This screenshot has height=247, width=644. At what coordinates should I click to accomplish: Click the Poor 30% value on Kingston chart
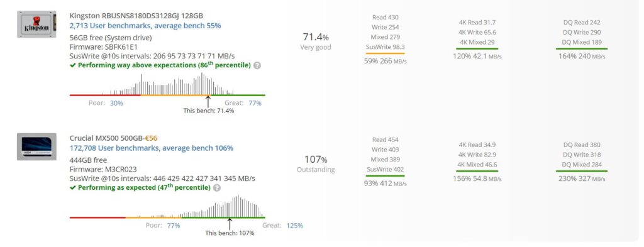[116, 103]
